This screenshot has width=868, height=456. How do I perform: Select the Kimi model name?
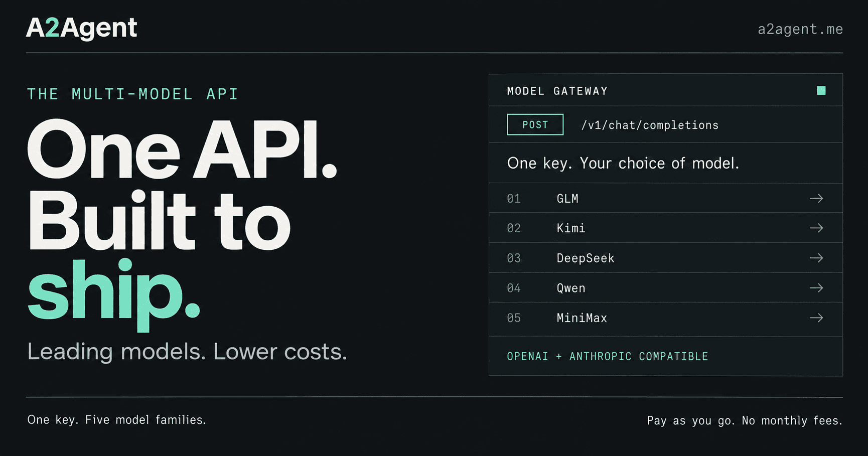[571, 228]
